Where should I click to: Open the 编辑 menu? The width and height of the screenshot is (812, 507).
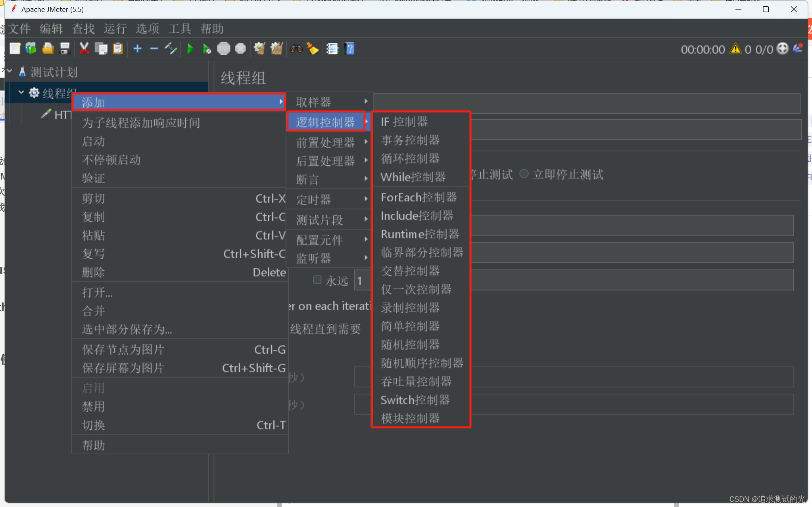51,29
